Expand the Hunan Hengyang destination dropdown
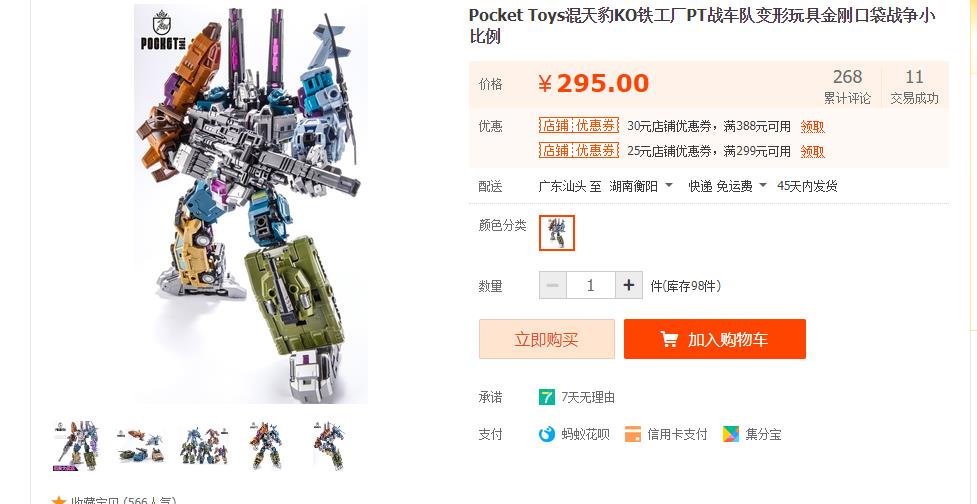 641,186
